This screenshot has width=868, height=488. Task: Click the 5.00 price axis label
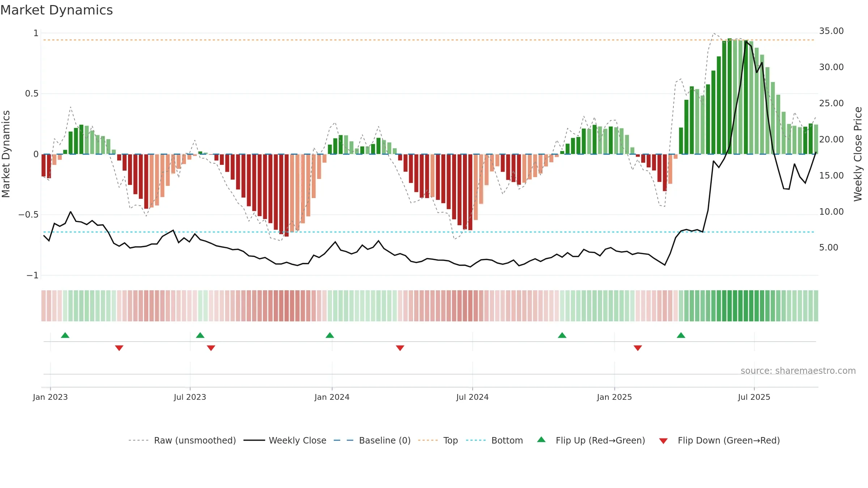tap(829, 248)
